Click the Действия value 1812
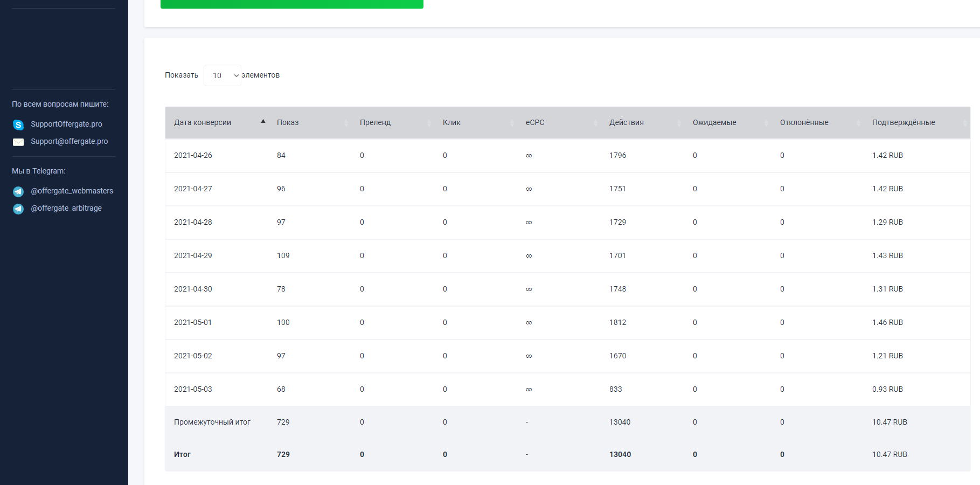980x485 pixels. (x=618, y=322)
